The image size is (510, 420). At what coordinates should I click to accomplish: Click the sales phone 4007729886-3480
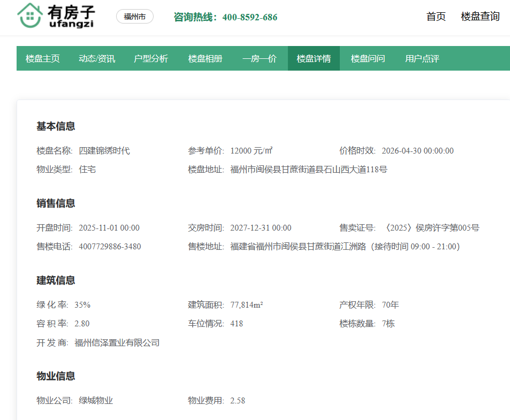(110, 247)
